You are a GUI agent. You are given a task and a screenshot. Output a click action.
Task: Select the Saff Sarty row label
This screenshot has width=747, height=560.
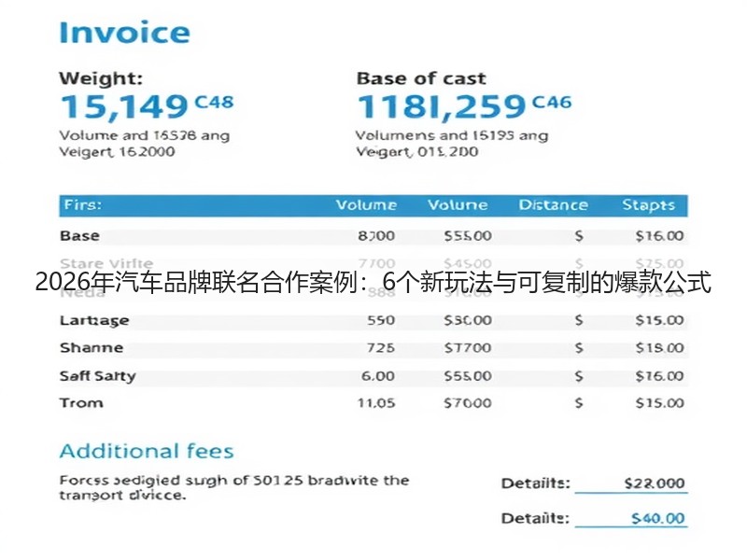(98, 376)
